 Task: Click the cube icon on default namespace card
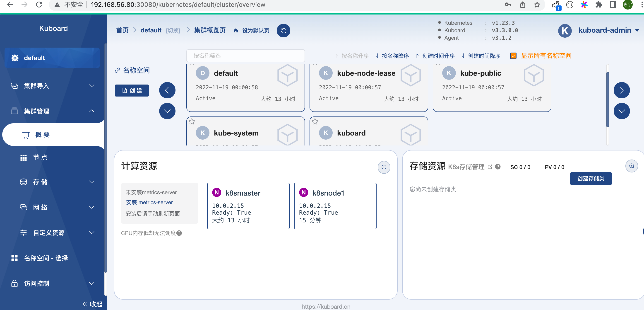(288, 75)
